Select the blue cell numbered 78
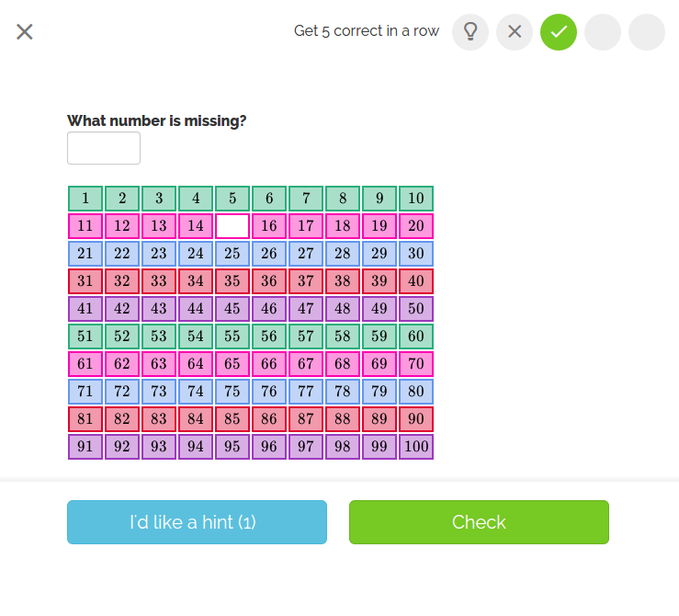 (x=343, y=391)
